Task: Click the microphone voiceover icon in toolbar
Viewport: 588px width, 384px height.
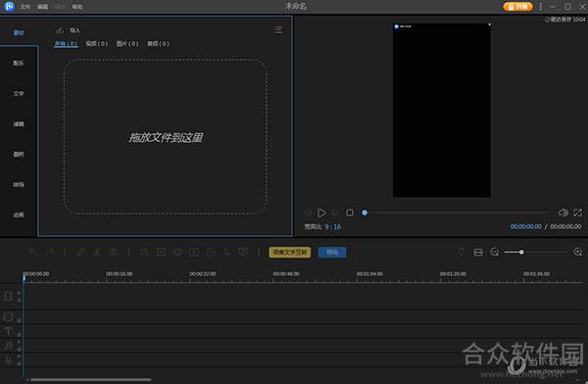Action: pos(227,253)
